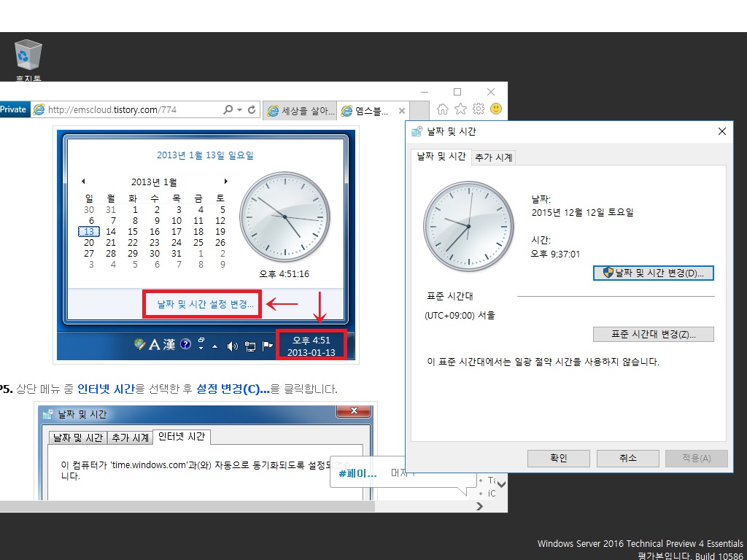The width and height of the screenshot is (747, 560).
Task: Close the 날짜 및 시간 dialog
Action: click(721, 131)
